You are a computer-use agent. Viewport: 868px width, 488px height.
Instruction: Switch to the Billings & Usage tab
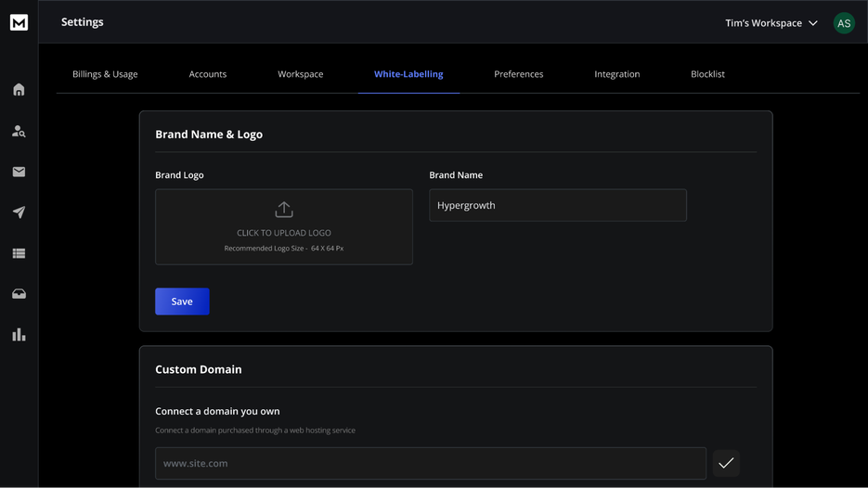pos(105,74)
